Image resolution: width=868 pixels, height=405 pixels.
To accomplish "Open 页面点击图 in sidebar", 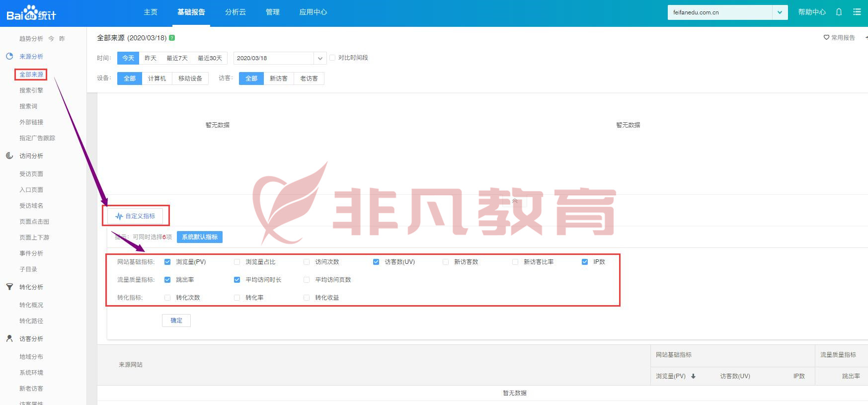I will [34, 222].
